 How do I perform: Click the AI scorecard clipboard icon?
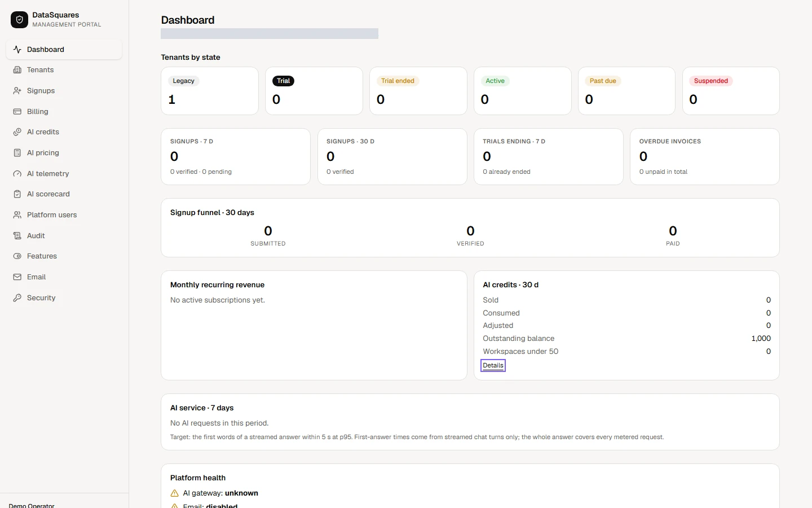click(17, 194)
